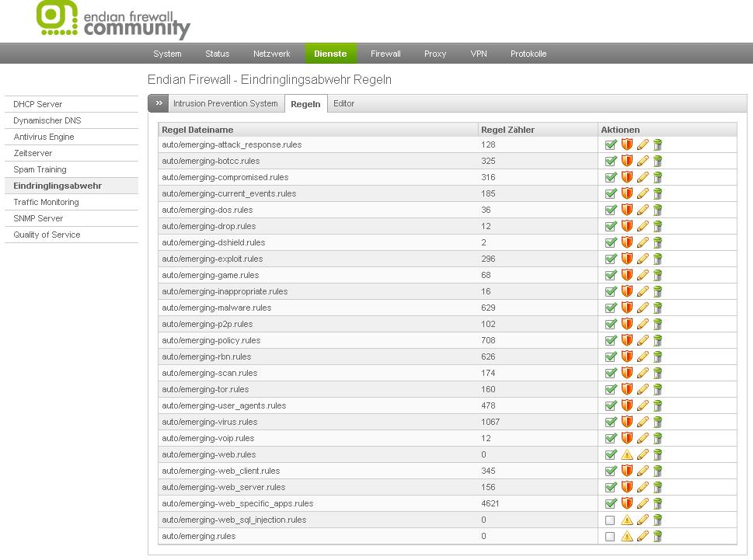Enable the emerging-web_sql_injection.rules checkbox
The image size is (753, 560).
(610, 520)
